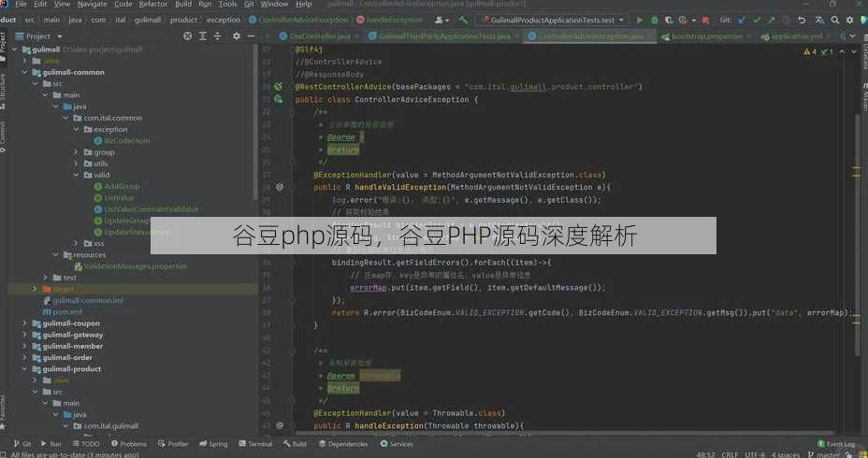Toggle the Commit side tool window
This screenshot has width=868, height=458.
pyautogui.click(x=4, y=137)
